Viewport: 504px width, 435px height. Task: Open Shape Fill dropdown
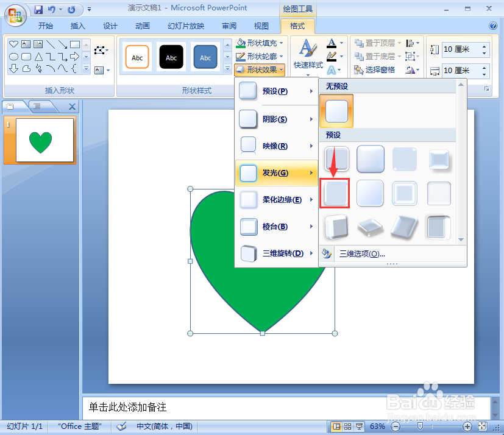pyautogui.click(x=260, y=43)
